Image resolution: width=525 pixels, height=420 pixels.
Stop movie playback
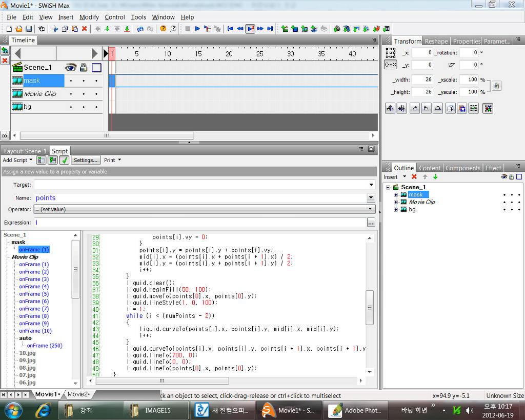click(x=188, y=29)
